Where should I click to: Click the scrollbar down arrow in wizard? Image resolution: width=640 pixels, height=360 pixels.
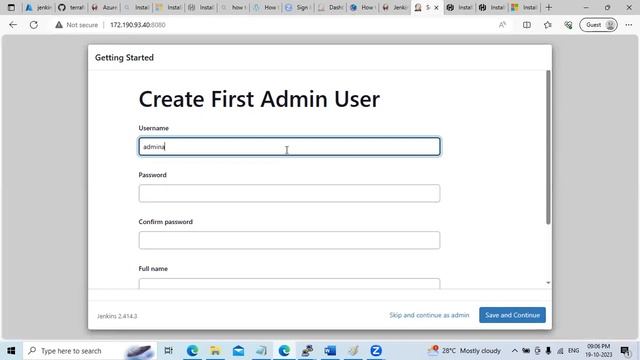(548, 283)
